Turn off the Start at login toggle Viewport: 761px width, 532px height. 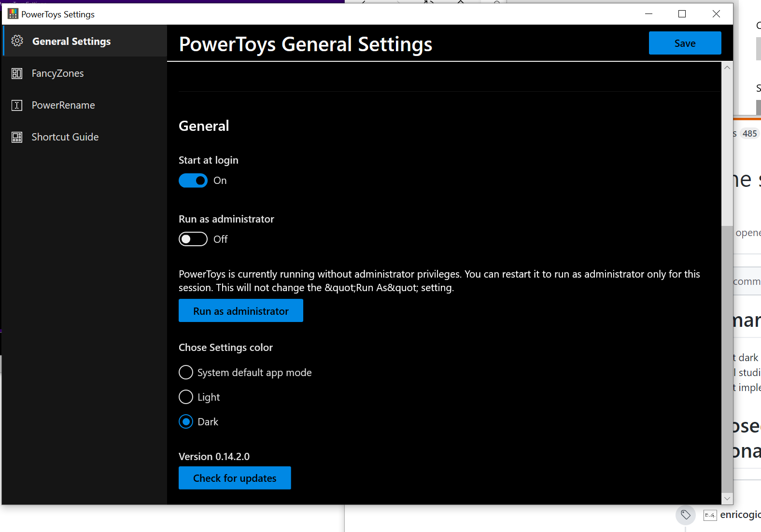(193, 181)
